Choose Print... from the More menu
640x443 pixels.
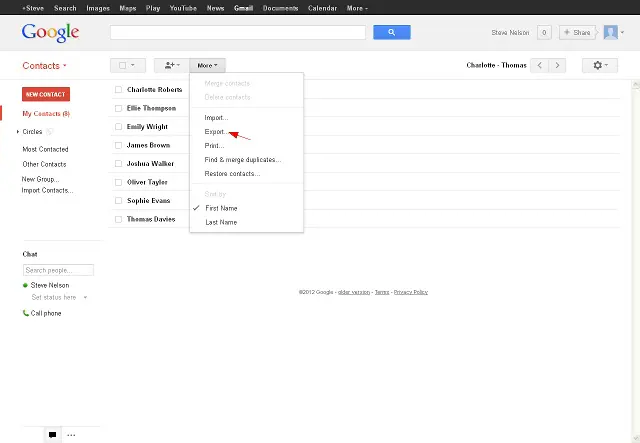214,145
